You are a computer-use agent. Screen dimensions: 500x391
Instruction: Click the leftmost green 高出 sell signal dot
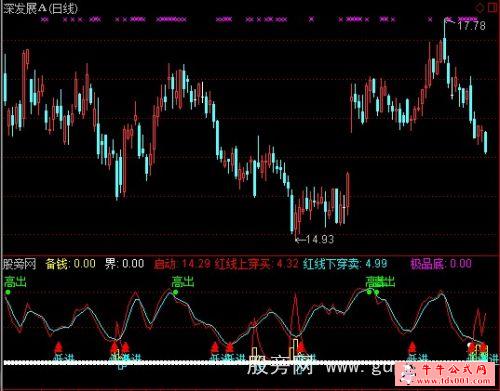pos(8,292)
